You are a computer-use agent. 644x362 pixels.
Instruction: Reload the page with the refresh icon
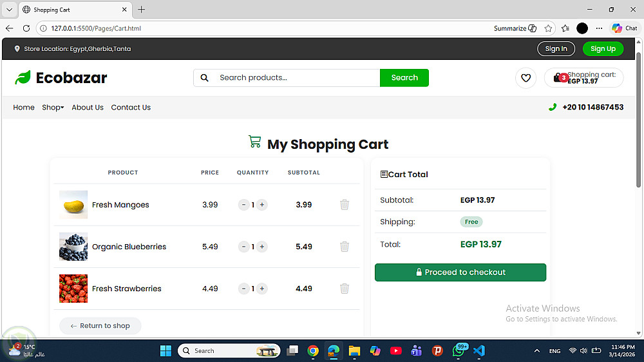pyautogui.click(x=26, y=28)
